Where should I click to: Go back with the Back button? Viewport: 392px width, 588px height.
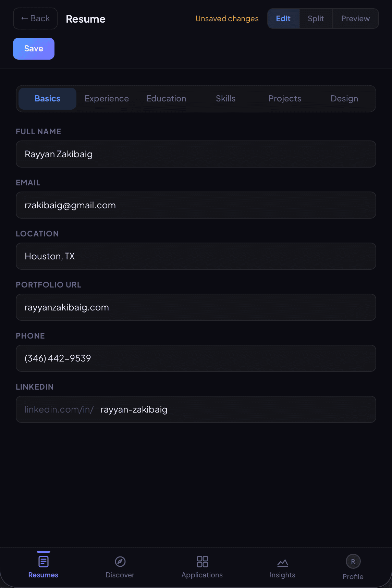[35, 19]
